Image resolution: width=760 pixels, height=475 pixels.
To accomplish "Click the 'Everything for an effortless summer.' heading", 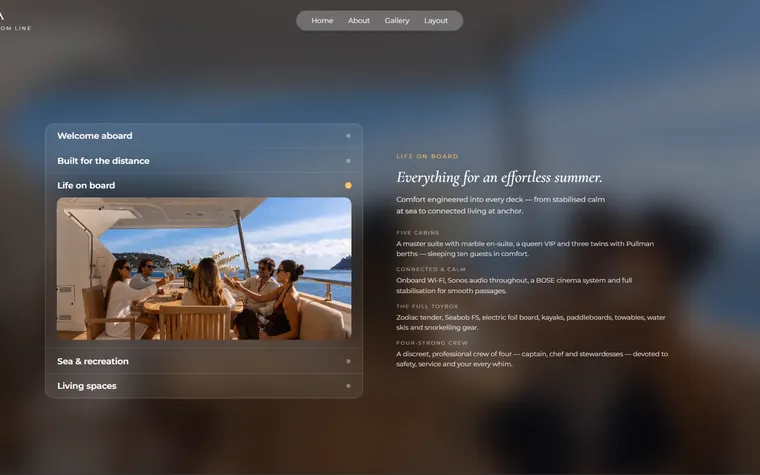I will pos(499,177).
